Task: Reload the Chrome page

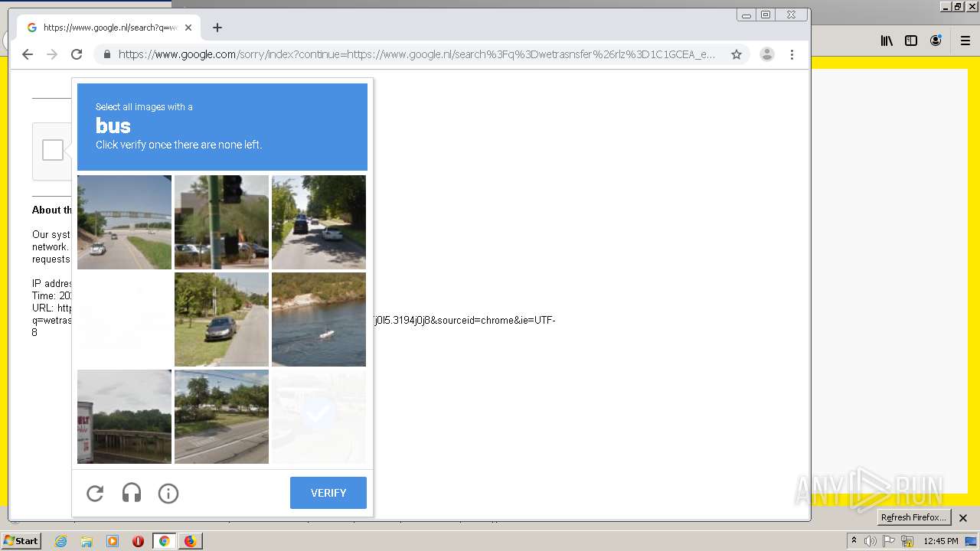Action: click(x=77, y=54)
